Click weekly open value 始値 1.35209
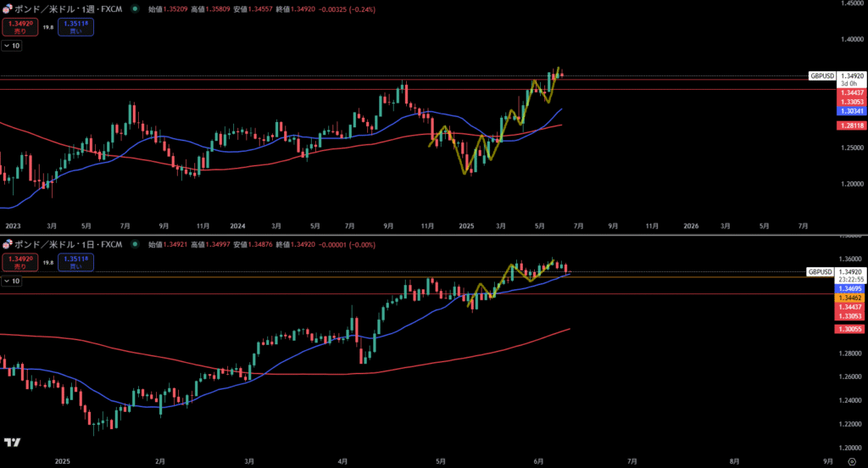 click(169, 9)
